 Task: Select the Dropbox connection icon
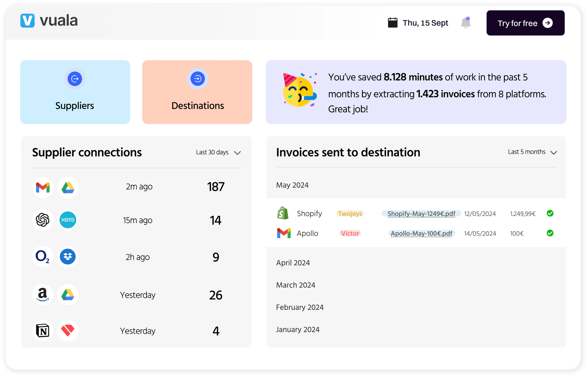[68, 257]
